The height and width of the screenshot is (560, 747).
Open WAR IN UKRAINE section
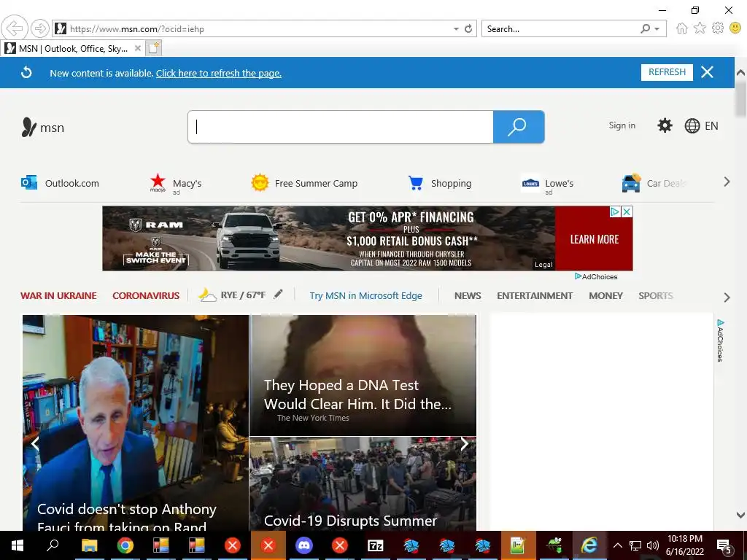pyautogui.click(x=58, y=296)
